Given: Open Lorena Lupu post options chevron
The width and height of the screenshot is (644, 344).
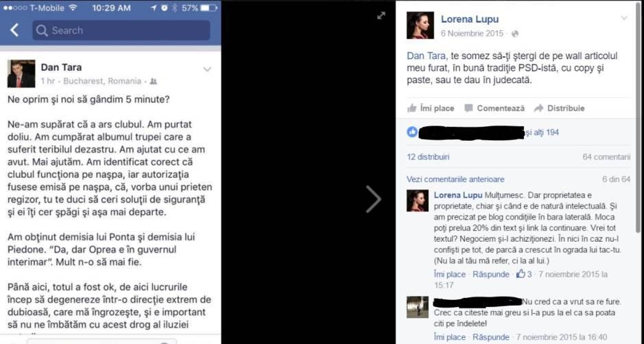Looking at the screenshot, I should pos(624,18).
